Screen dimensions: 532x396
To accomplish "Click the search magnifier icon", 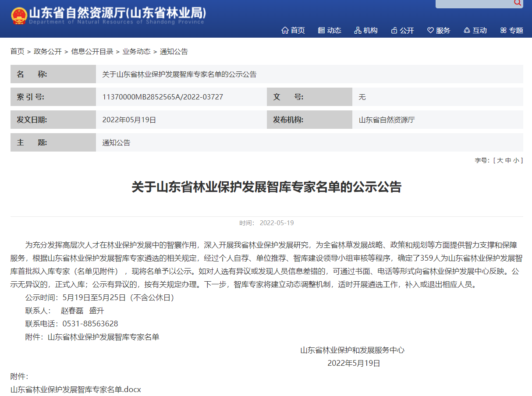I will pyautogui.click(x=518, y=3).
